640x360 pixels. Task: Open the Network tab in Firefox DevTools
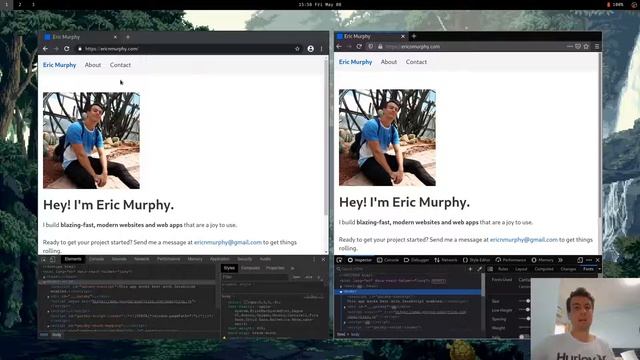[446, 260]
